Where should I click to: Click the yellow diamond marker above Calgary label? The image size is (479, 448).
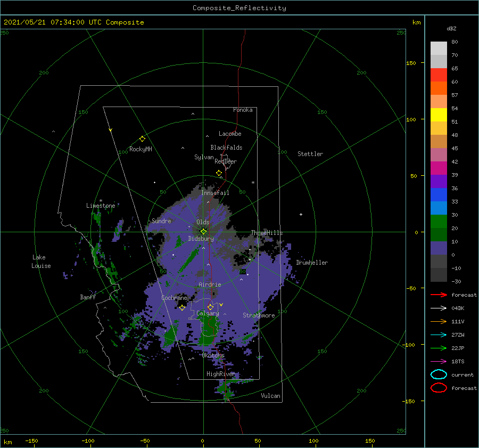210,307
